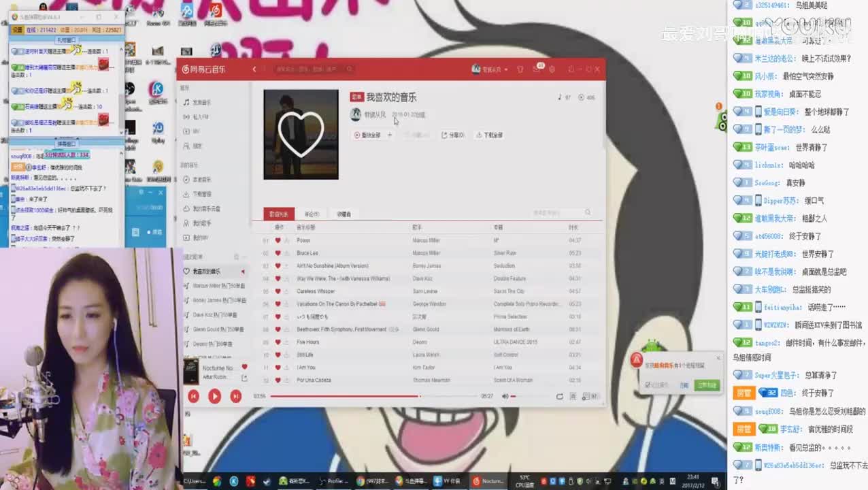Open Chrome in the taskbar

pyautogui.click(x=217, y=481)
